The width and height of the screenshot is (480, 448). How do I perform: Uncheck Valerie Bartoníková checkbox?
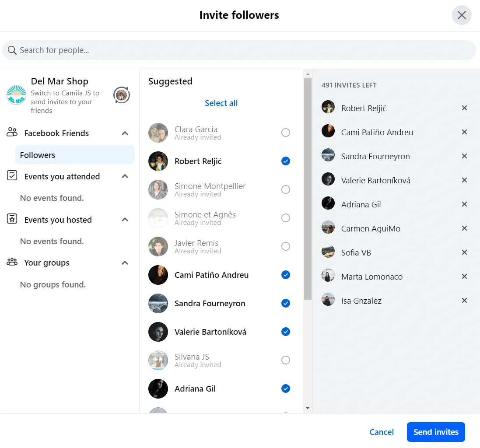coord(286,332)
